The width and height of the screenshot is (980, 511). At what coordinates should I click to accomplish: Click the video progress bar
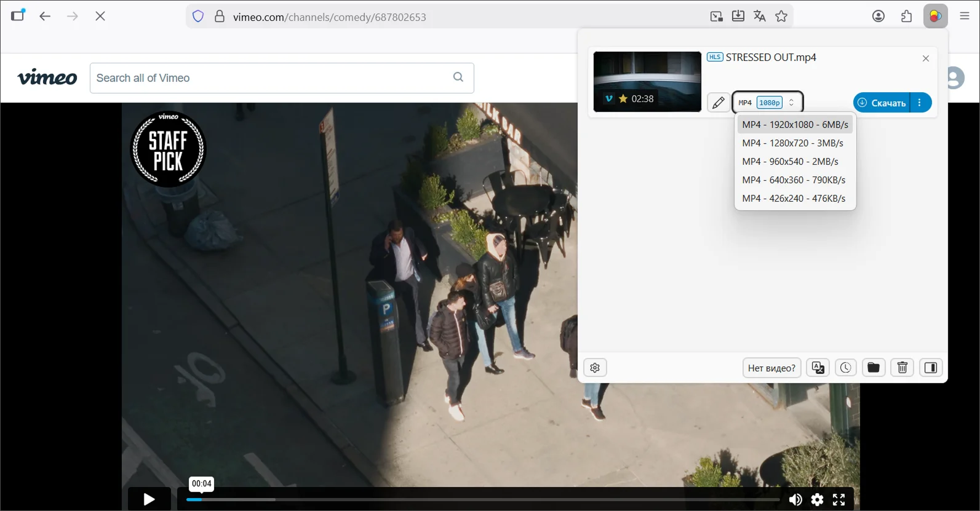click(480, 499)
